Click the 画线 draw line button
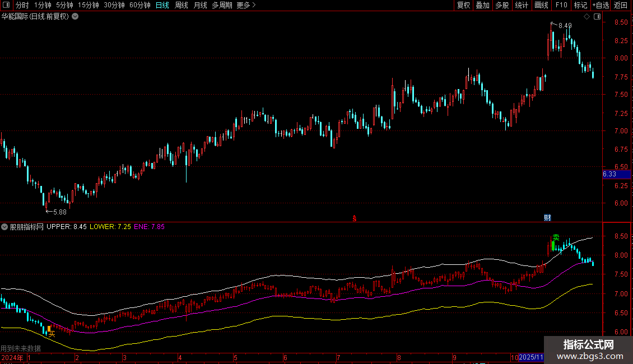This screenshot has width=633, height=364. 541,5
